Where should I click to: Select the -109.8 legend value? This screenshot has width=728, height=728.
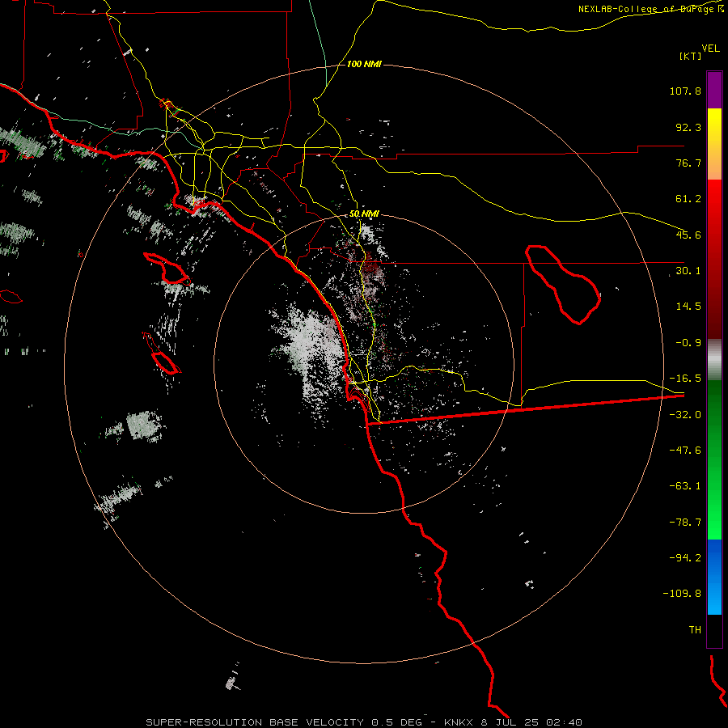682,594
